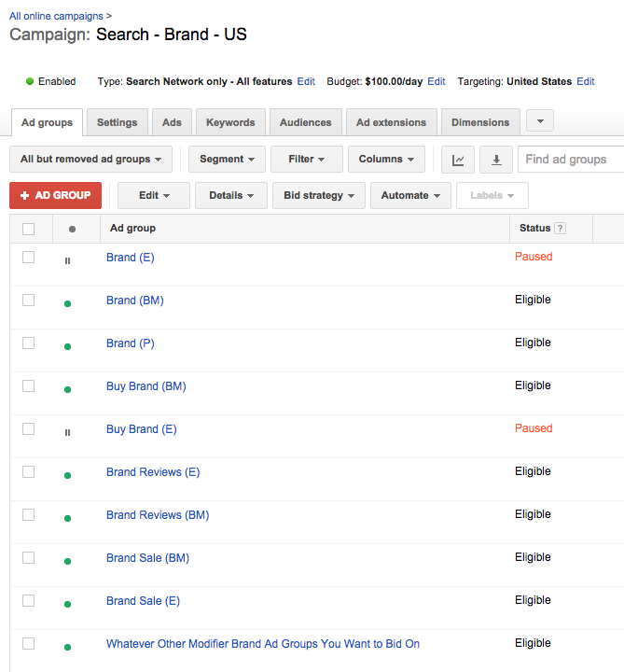Tick the select-all checkbox in table header
This screenshot has width=624, height=672.
coord(28,229)
